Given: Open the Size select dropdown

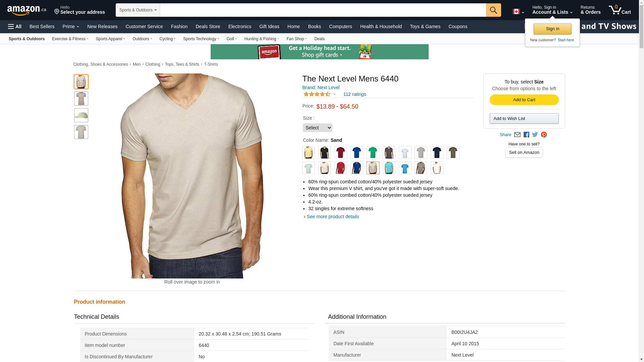Looking at the screenshot, I should coord(317,128).
